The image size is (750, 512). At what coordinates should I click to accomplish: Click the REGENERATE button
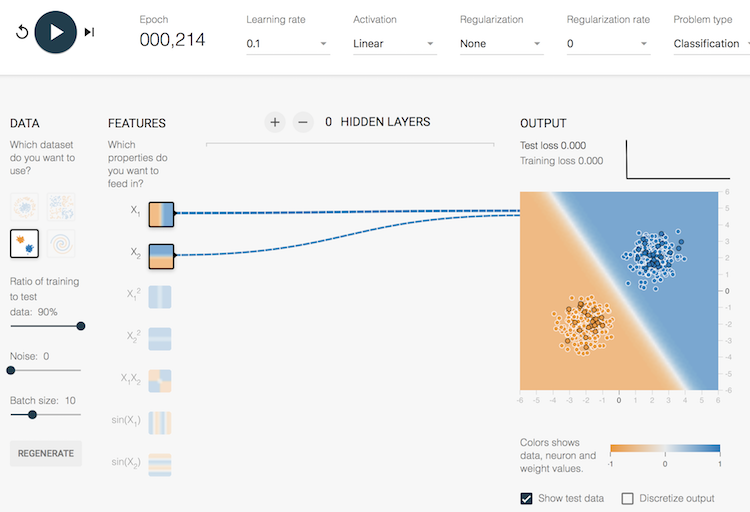click(46, 453)
